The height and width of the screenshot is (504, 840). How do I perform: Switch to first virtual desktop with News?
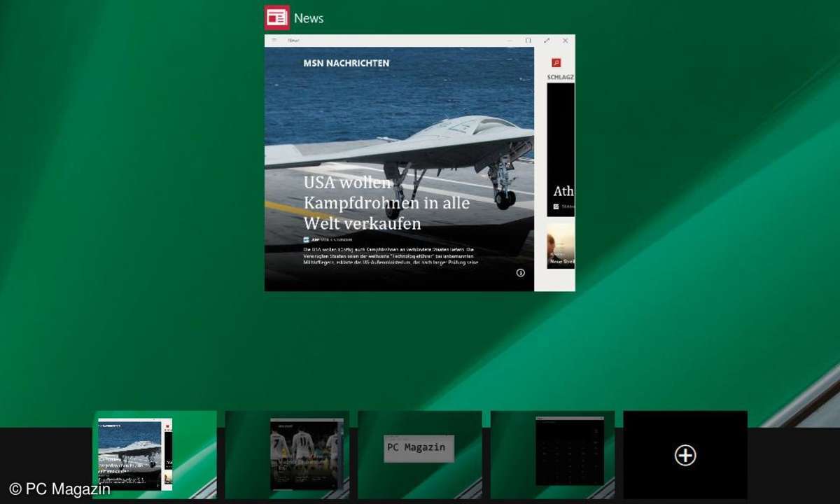(x=155, y=454)
